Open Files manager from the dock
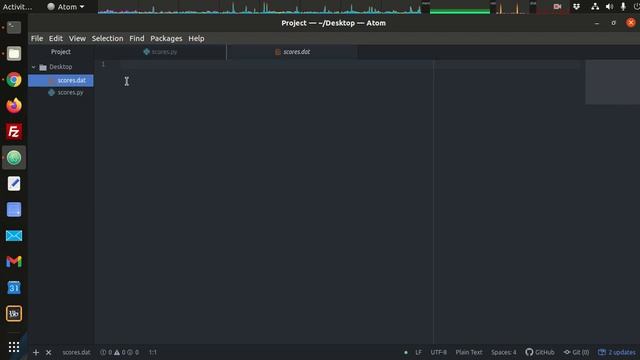 click(14, 53)
